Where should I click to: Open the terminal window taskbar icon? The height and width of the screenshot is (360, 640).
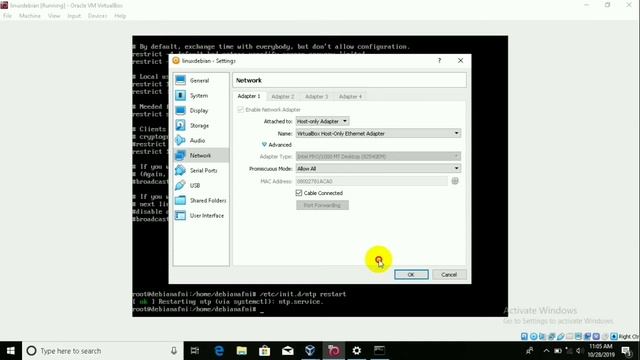380,351
